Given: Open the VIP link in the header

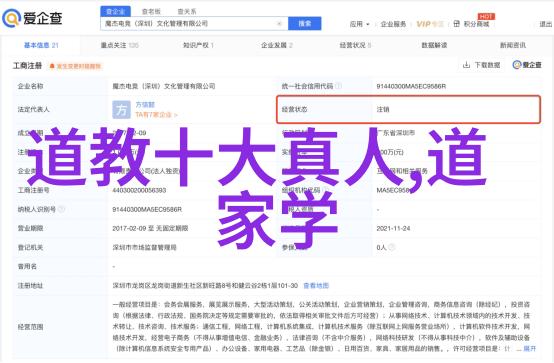Looking at the screenshot, I should [x=430, y=24].
